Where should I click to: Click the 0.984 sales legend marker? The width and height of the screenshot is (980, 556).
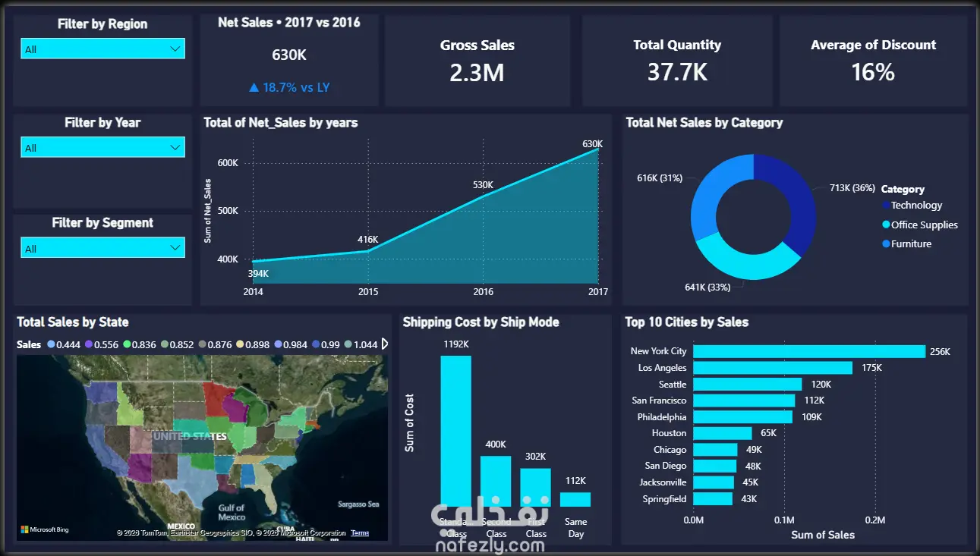278,344
